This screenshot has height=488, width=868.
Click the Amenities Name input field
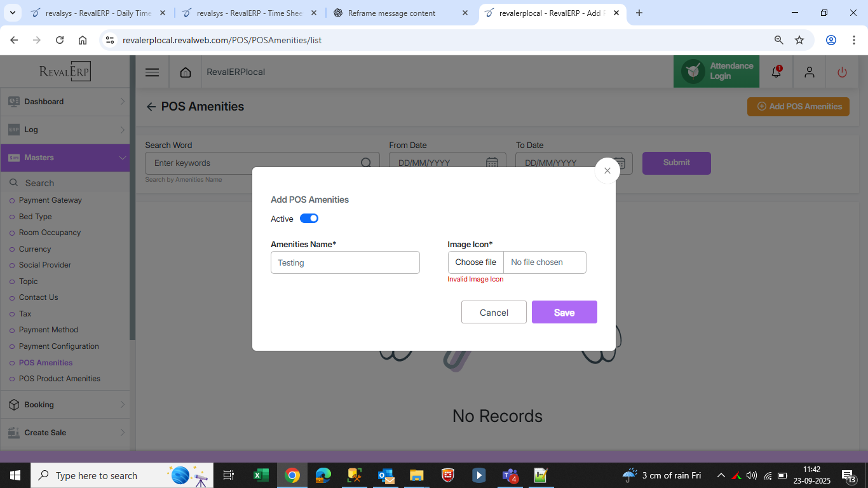coord(345,262)
